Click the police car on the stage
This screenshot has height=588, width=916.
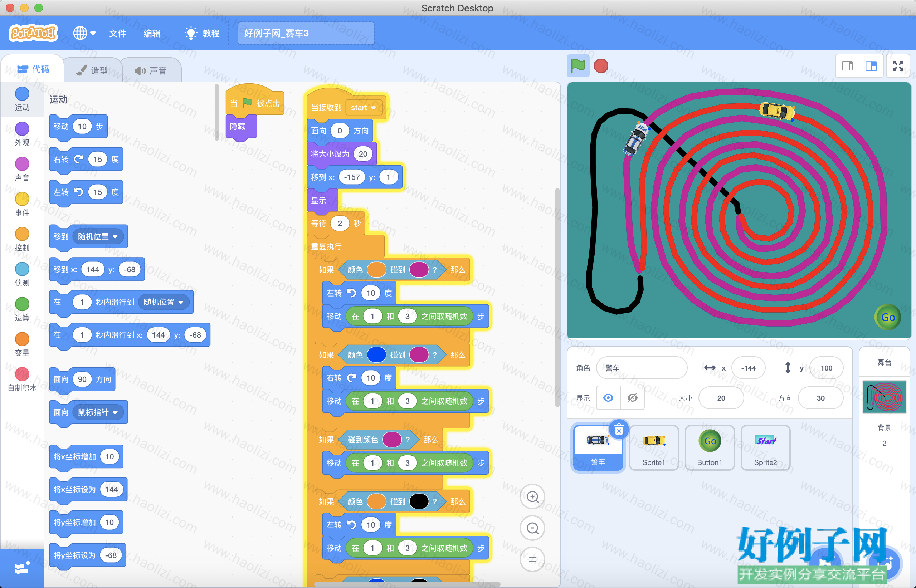637,139
